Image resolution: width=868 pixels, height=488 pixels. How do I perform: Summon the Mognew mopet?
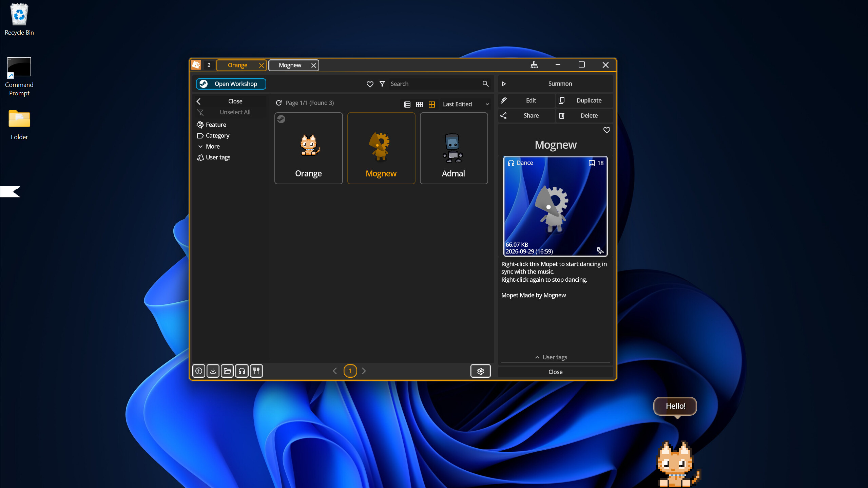(x=556, y=84)
